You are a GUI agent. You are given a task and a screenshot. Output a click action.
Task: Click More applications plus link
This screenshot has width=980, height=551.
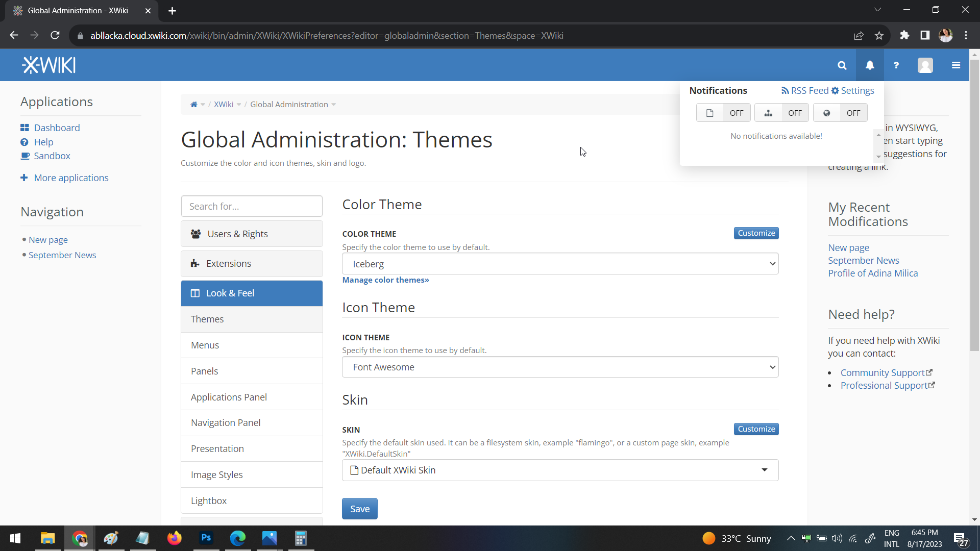pos(71,178)
